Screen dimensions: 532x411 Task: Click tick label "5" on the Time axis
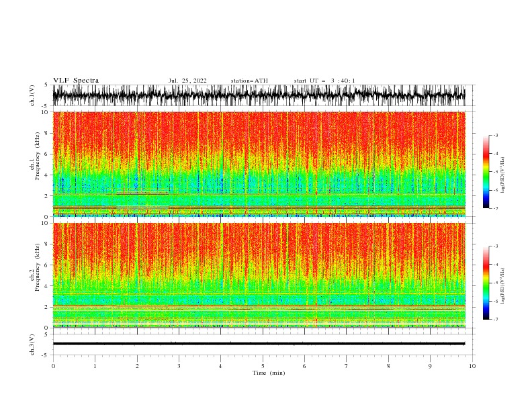[x=263, y=366]
